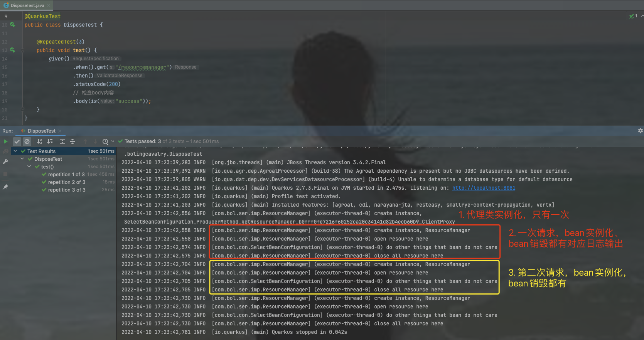Screen dimensions: 644x340
Task: Click the 'Quarkus stopped in 0.042s' log line
Action: (x=234, y=332)
